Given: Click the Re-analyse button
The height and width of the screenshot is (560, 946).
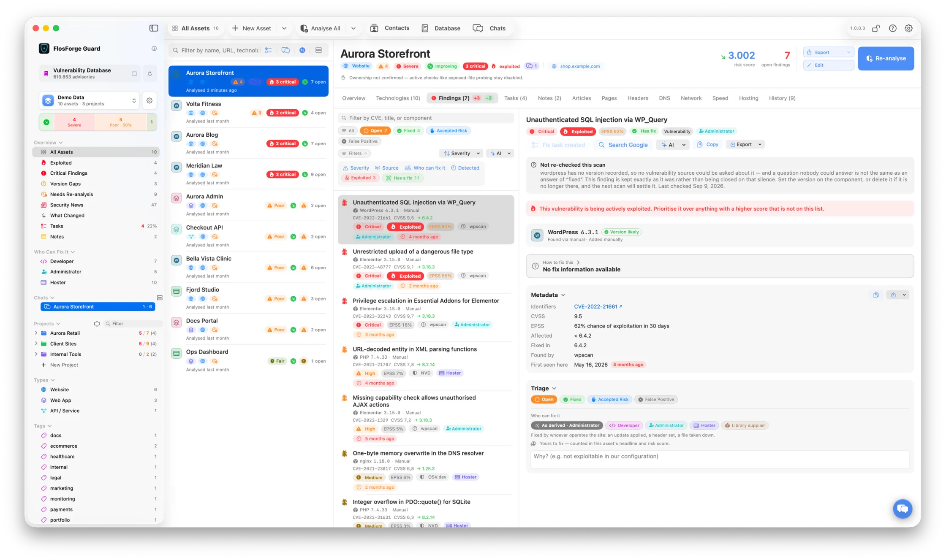Looking at the screenshot, I should (886, 58).
